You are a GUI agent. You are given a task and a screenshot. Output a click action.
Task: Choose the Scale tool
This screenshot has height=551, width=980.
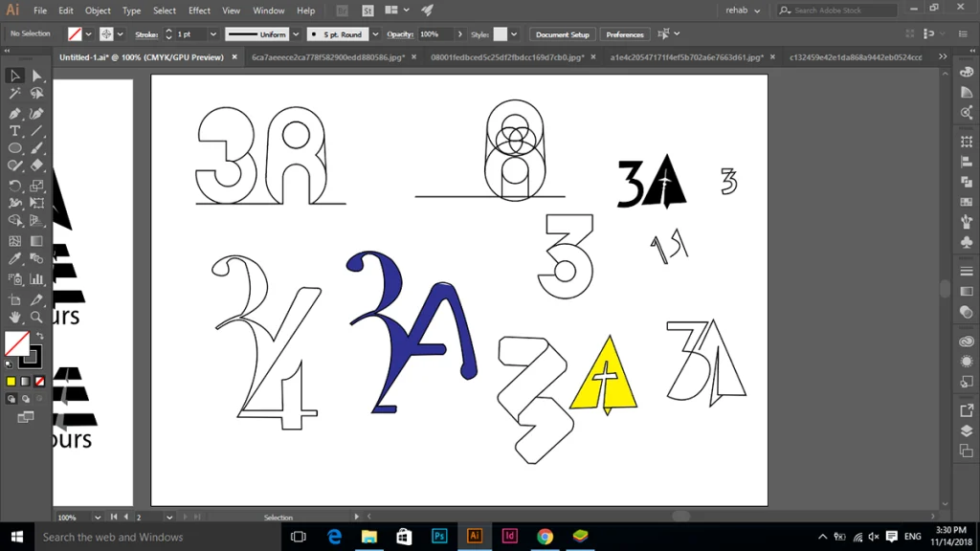pyautogui.click(x=36, y=186)
